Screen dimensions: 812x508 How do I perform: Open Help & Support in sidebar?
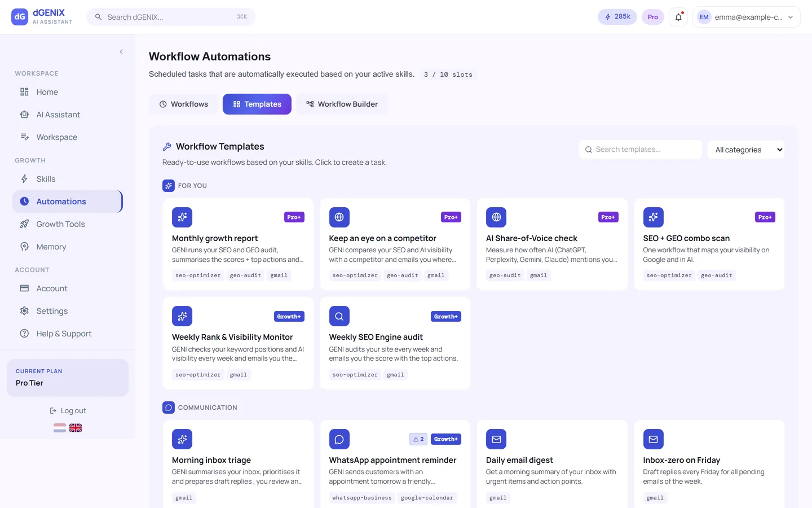67,334
